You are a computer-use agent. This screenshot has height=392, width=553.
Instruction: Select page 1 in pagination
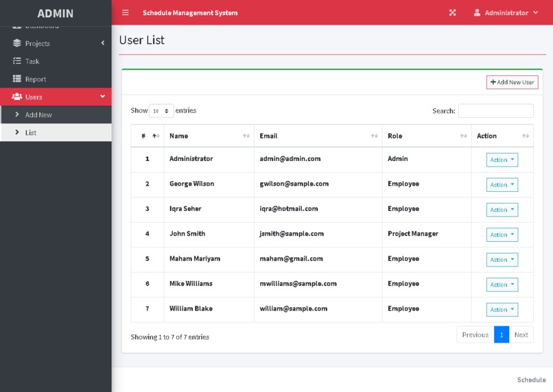501,334
